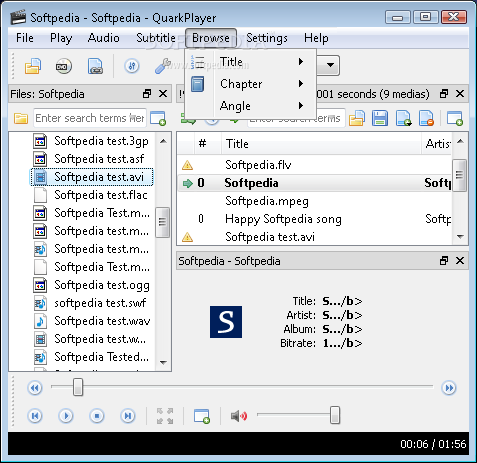This screenshot has width=477, height=463.
Task: Click remove files from playlist icon
Action: point(427,118)
